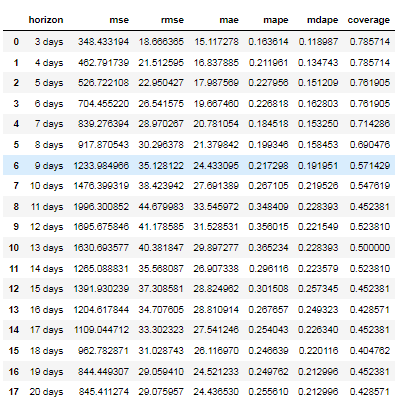Select mae value 15.117278
402x399 pixels.
(x=216, y=42)
